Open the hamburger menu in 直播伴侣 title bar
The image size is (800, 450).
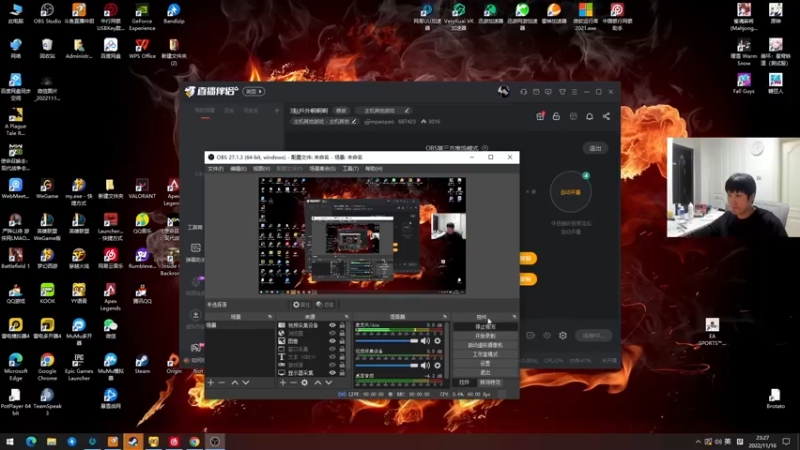coord(574,92)
